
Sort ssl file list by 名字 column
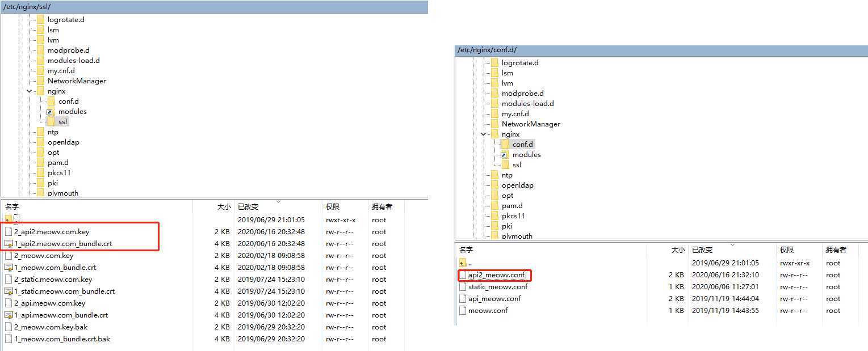tap(97, 207)
